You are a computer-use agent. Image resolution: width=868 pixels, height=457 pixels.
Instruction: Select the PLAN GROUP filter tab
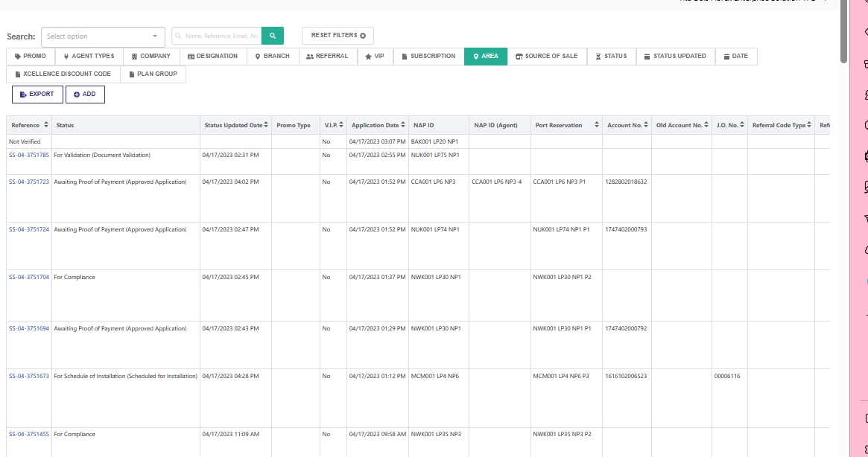tap(153, 74)
